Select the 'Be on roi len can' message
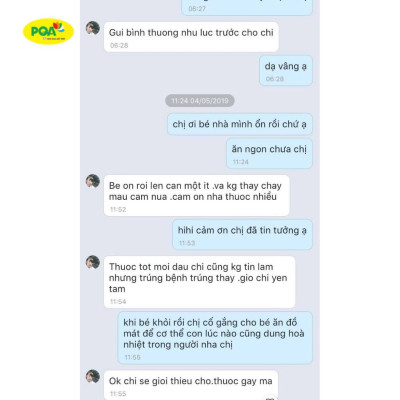This screenshot has width=400, height=400. click(x=196, y=195)
